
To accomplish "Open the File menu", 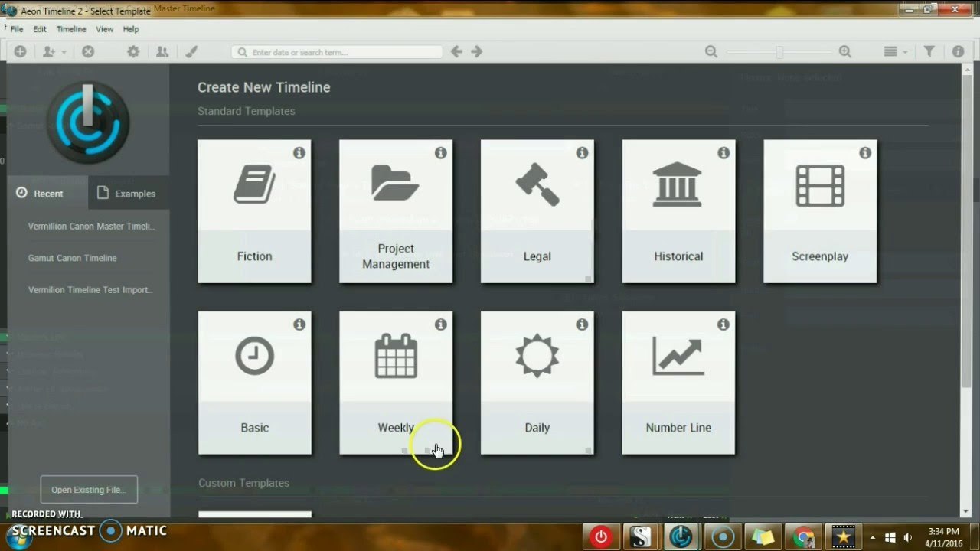I will coord(17,29).
